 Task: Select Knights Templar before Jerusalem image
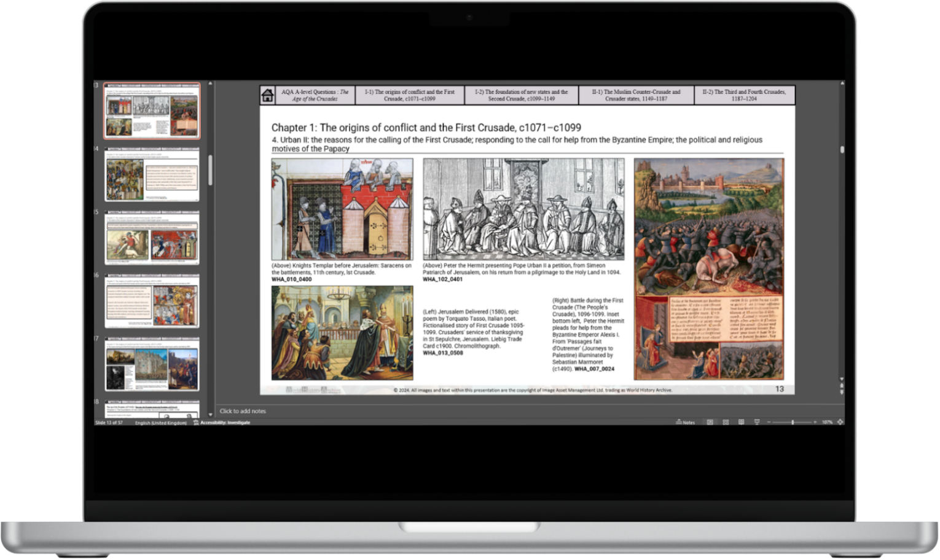pyautogui.click(x=342, y=209)
